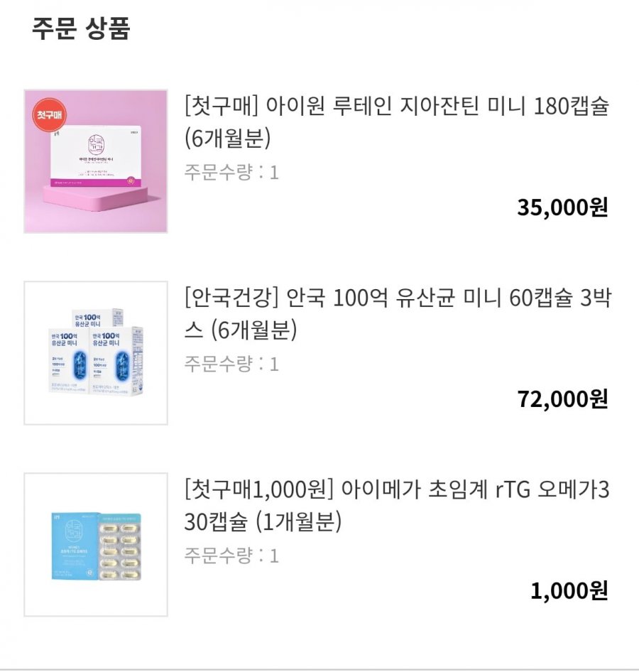639x672 pixels.
Task: Click the [첫구매] tag in first title
Action: [x=219, y=107]
